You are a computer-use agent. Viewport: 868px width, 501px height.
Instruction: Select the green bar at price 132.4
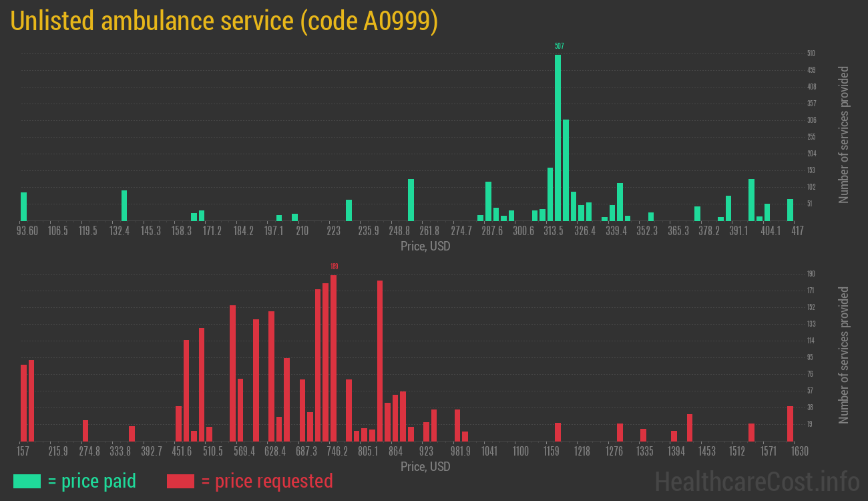pyautogui.click(x=124, y=206)
